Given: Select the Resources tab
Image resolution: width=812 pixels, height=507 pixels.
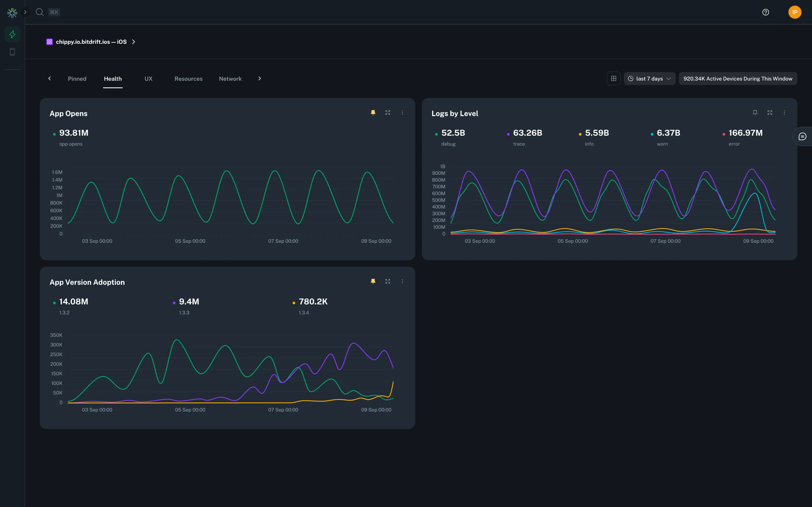Looking at the screenshot, I should pyautogui.click(x=188, y=78).
